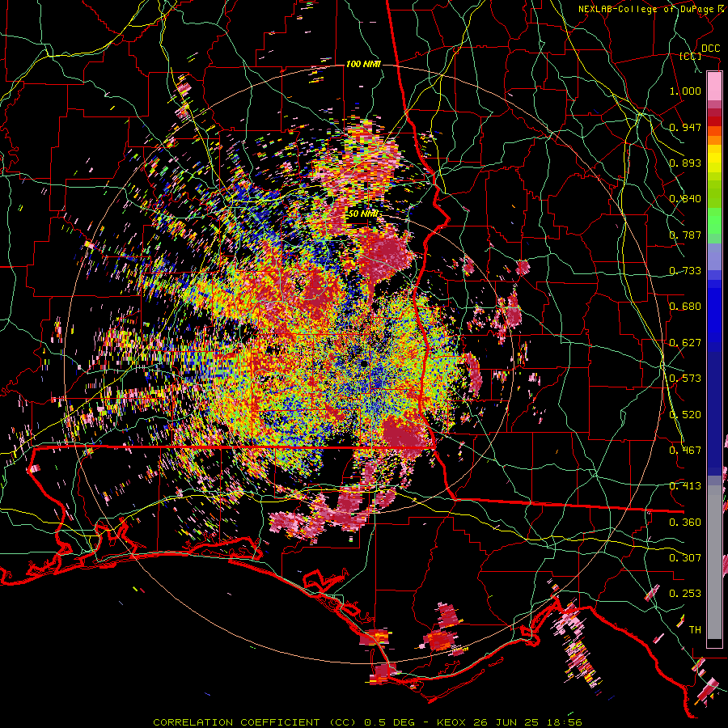
Task: Select the 0.307 scale value label
Action: [x=685, y=558]
